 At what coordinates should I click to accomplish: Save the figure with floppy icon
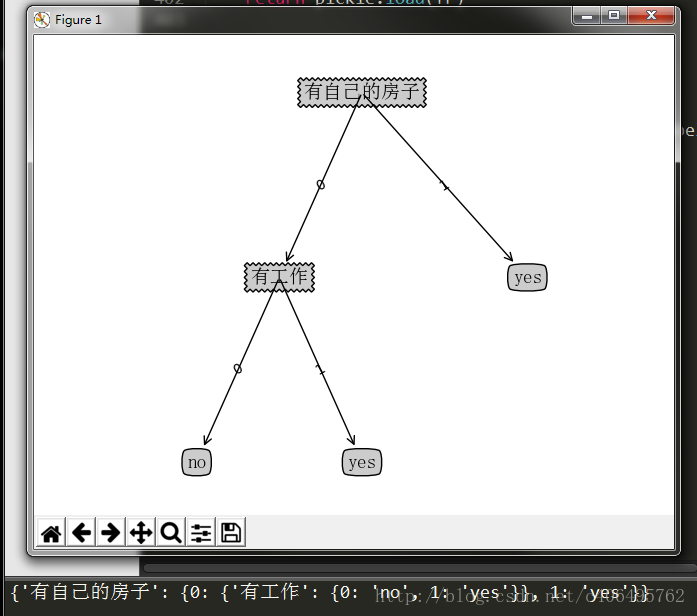(231, 532)
